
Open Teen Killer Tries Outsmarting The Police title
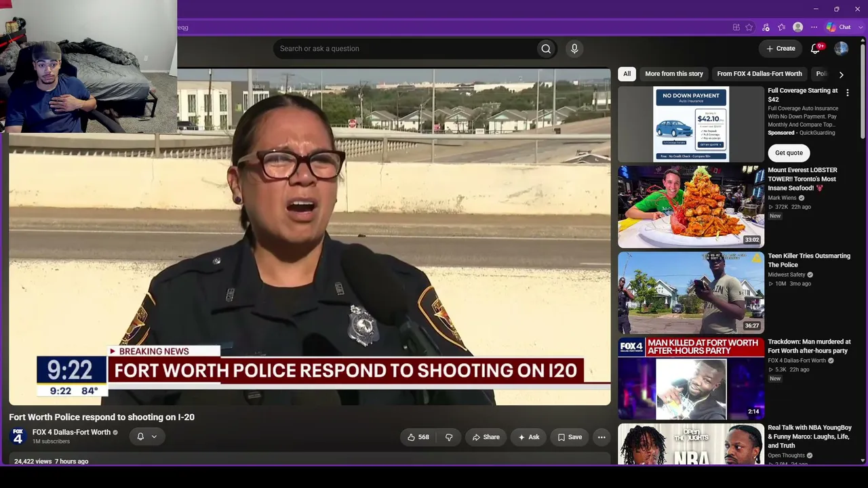point(809,260)
